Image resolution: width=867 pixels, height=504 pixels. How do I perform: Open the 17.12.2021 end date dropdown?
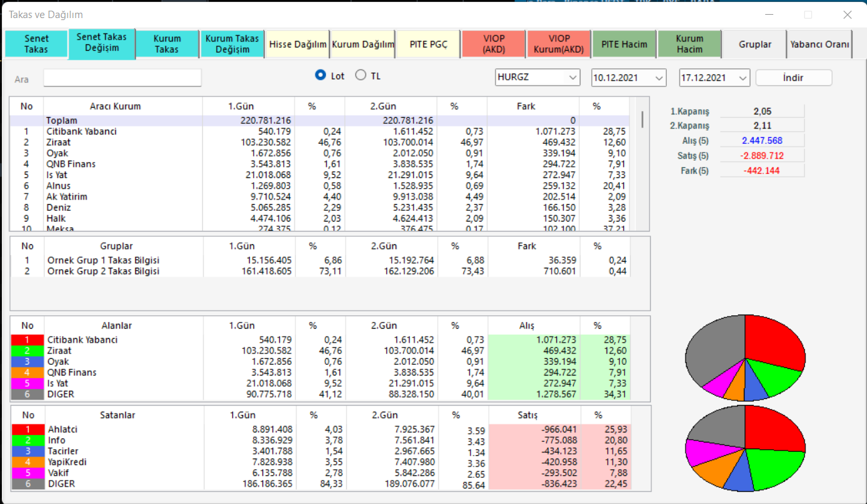coord(714,78)
